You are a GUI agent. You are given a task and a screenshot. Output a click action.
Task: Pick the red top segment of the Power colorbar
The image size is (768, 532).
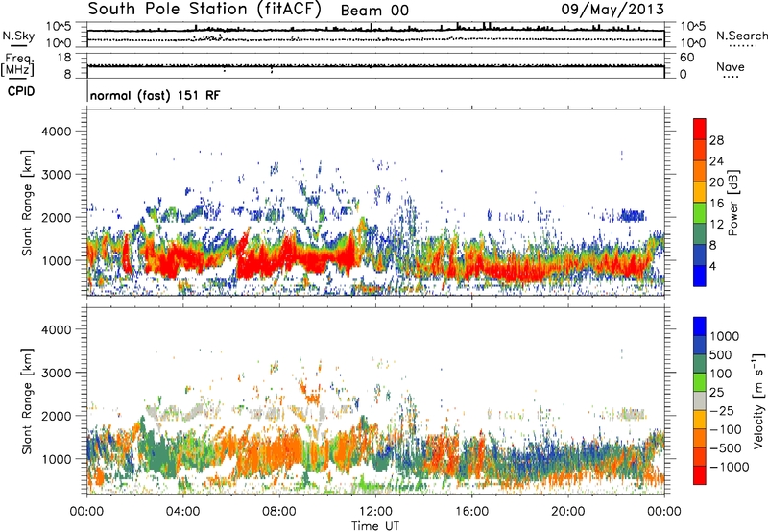(x=700, y=129)
